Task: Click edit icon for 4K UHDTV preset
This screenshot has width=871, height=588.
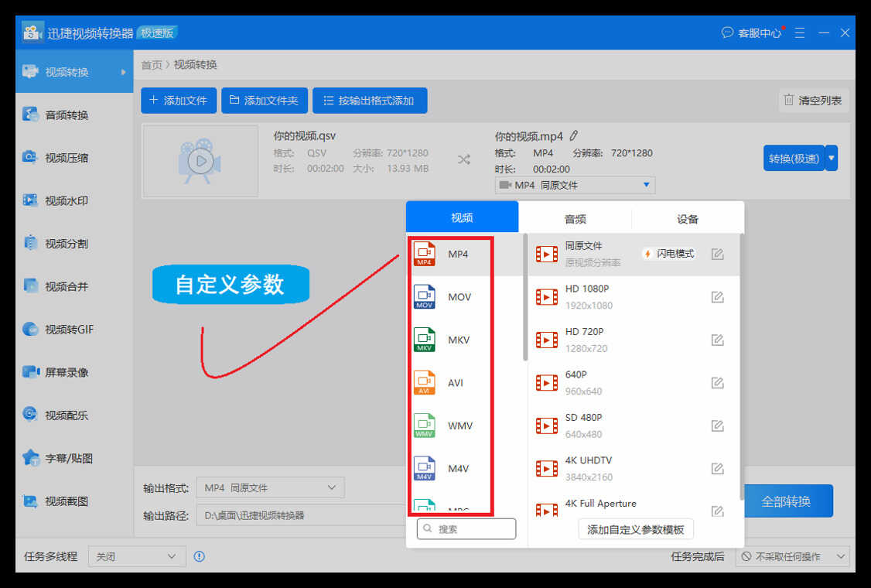Action: [717, 469]
